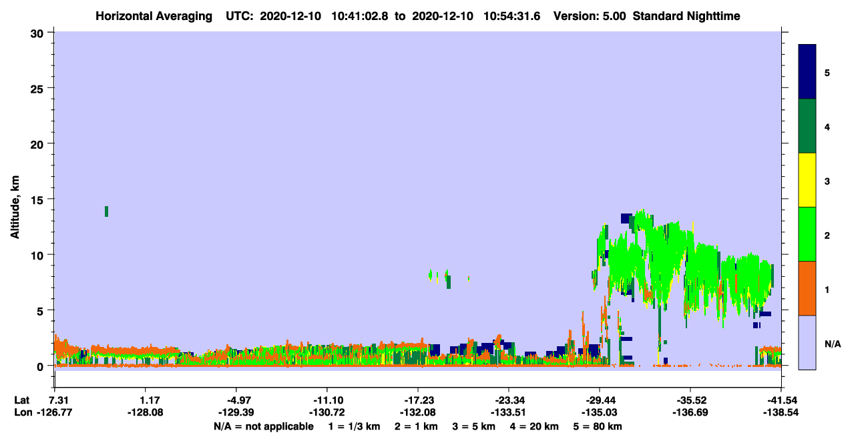Click 'N/A = not applicable' legend text
The height and width of the screenshot is (445, 868).
263,426
